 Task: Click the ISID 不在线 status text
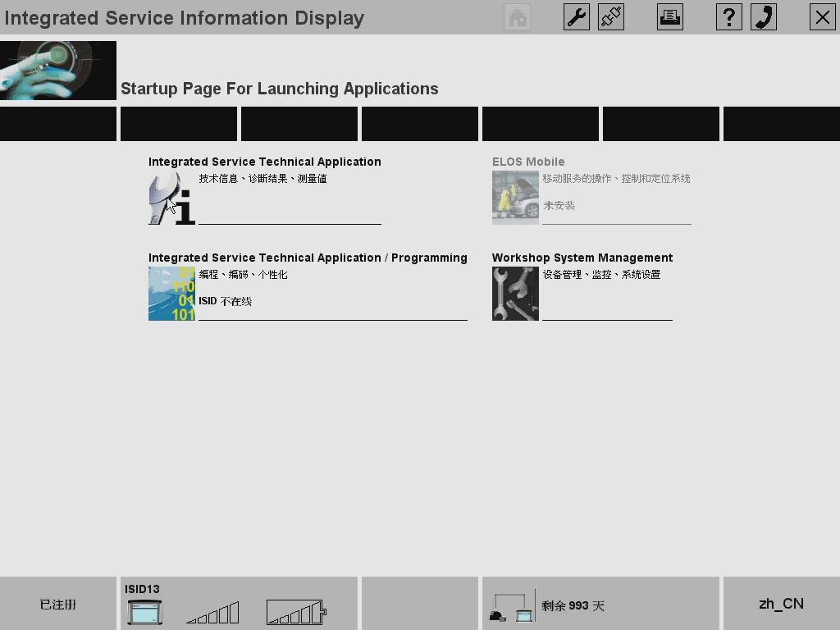pos(225,301)
